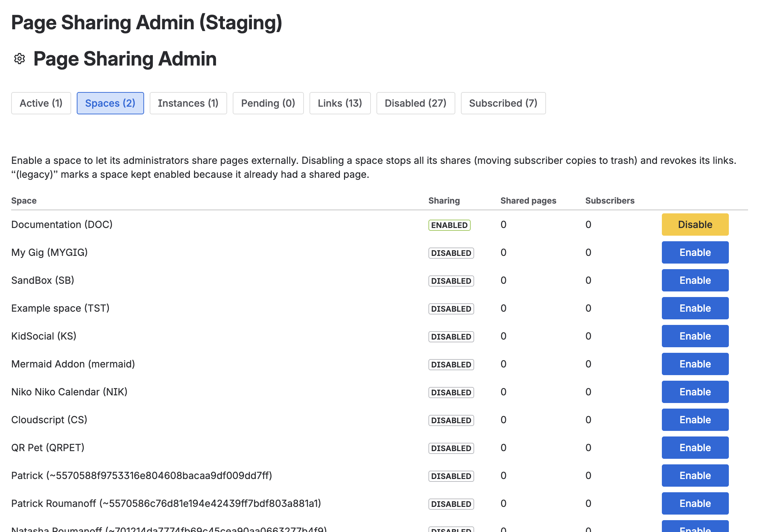Select the My Gig (MYGIG) space name
762x532 pixels.
50,252
